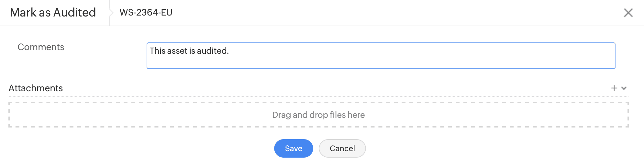Click the Mark as Audited title
Viewport: 644px width, 167px height.
[x=53, y=13]
